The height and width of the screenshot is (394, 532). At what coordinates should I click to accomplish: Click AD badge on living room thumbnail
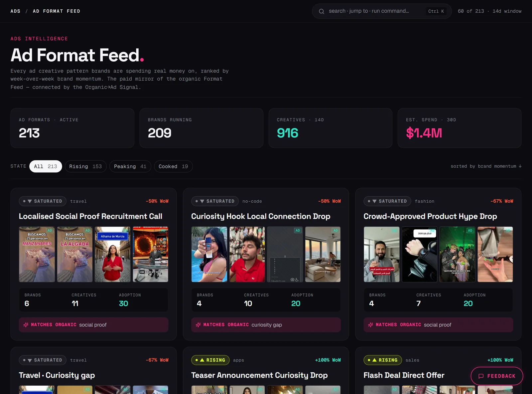pos(336,230)
